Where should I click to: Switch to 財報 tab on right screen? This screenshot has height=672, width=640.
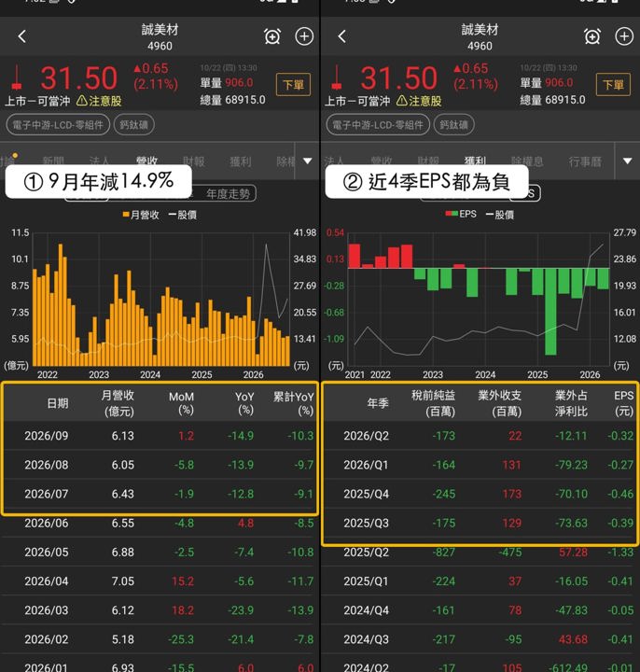click(x=428, y=161)
